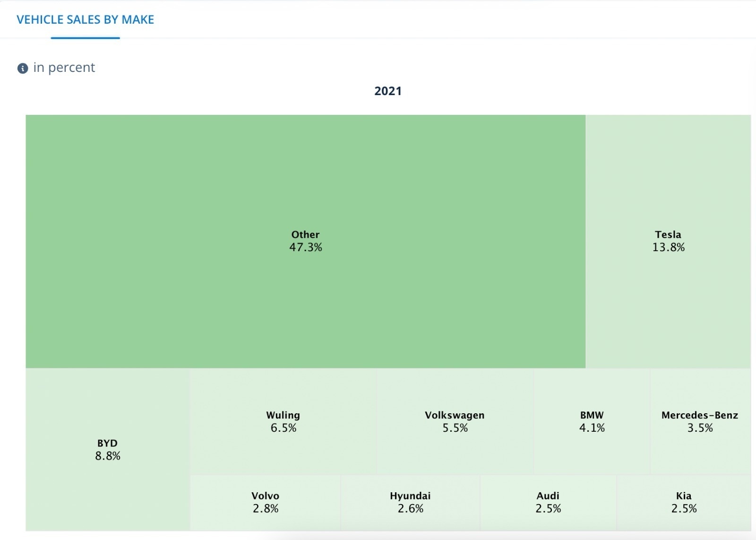Click the Volkswagen 5.5% treemap tile
The image size is (756, 540).
click(x=455, y=421)
